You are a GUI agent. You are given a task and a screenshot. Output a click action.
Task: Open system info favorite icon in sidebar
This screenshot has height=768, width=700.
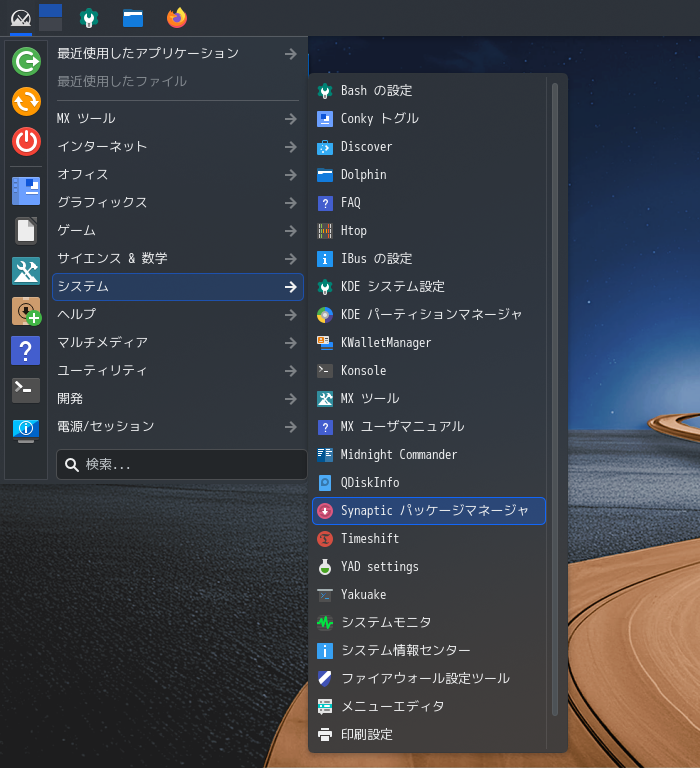(26, 431)
